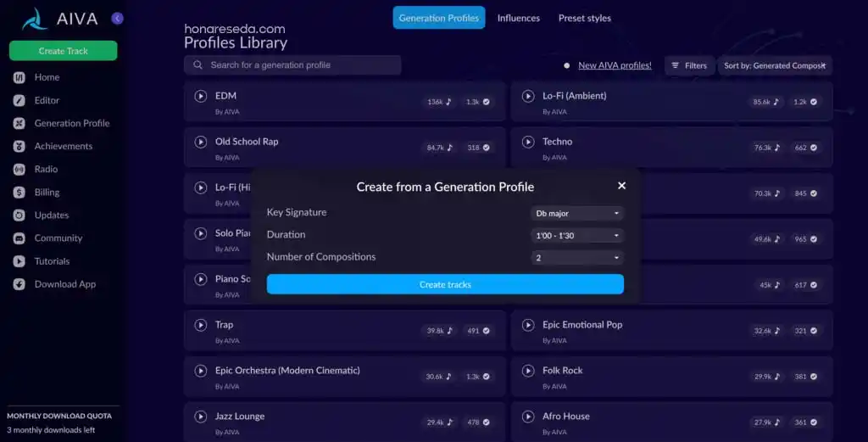Open the Duration dropdown
The image size is (868, 442).
576,235
